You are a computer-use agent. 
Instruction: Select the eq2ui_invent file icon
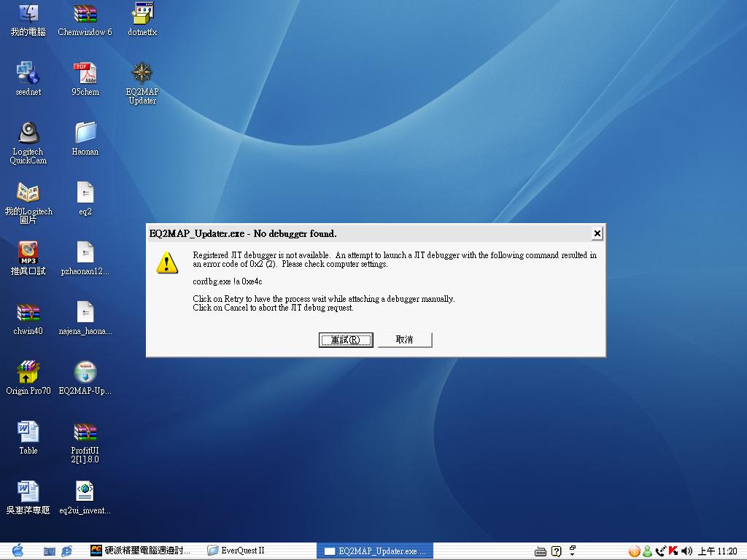point(85,491)
